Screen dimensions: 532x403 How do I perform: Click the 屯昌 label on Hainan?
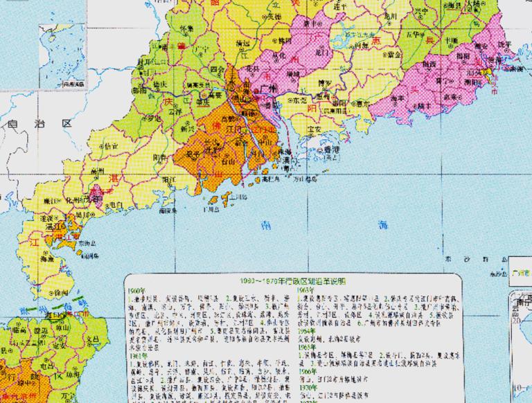coord(46,366)
